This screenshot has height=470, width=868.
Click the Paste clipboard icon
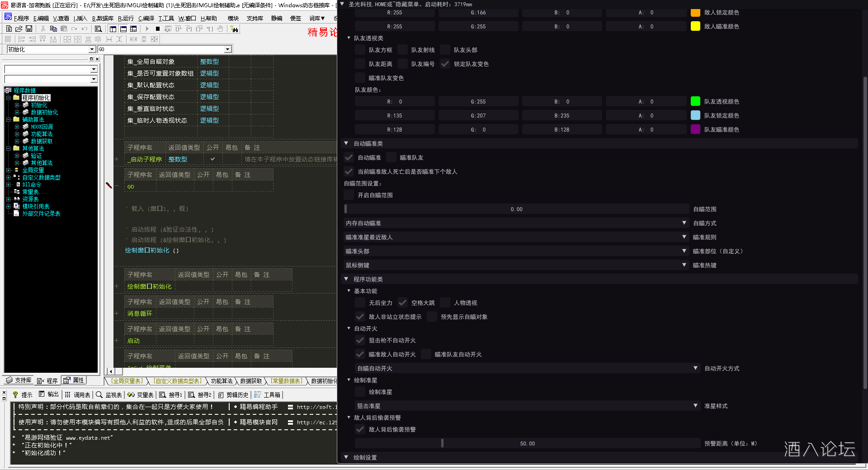pyautogui.click(x=64, y=29)
